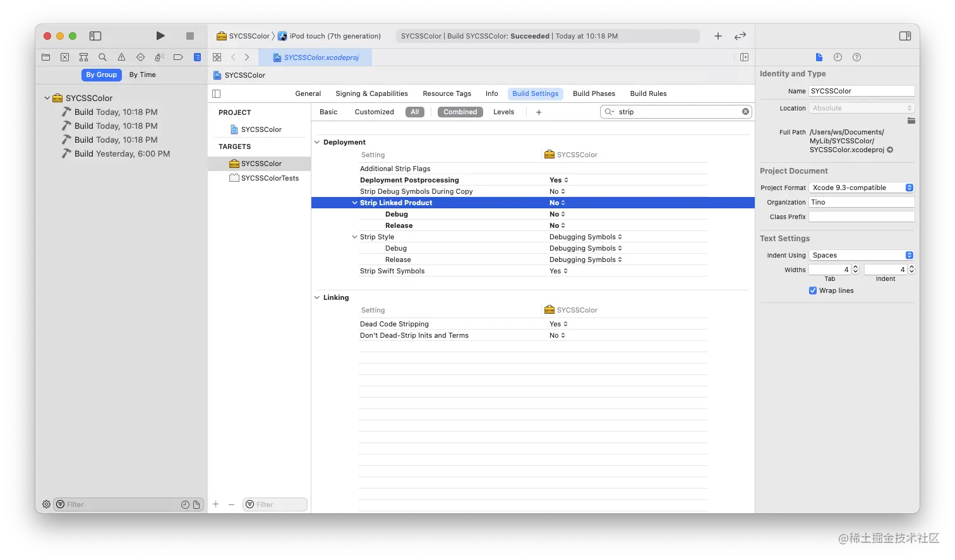Open the project navigator folder icon
Viewport: 955px width, 560px height.
pos(45,57)
